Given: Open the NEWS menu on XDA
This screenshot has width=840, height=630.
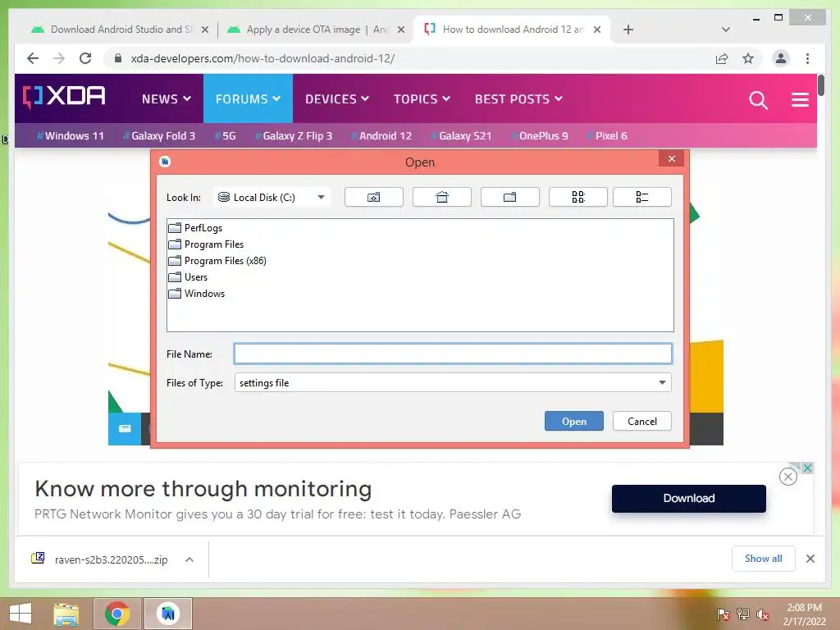Looking at the screenshot, I should [x=166, y=99].
